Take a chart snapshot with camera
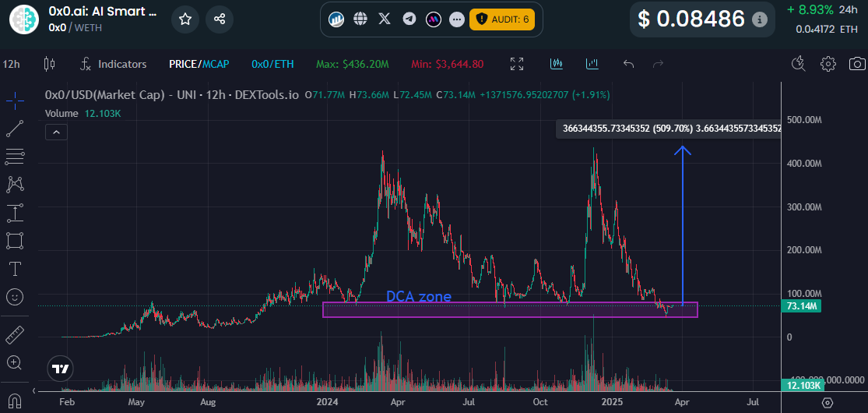The height and width of the screenshot is (413, 868). pos(857,65)
